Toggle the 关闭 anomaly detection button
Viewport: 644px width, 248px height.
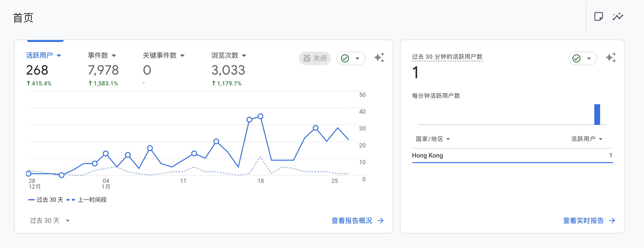tap(315, 58)
